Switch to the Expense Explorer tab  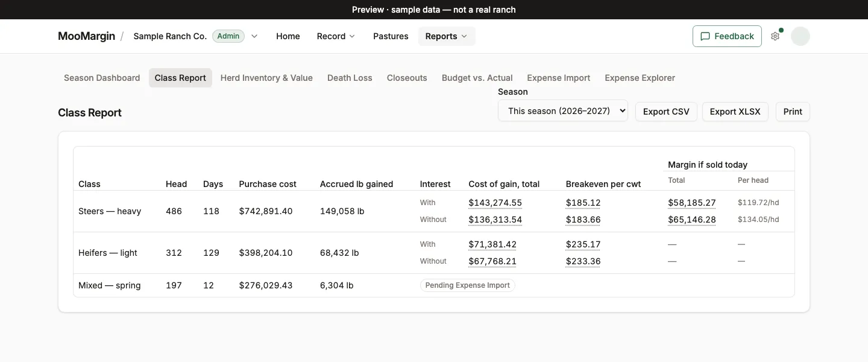point(640,78)
